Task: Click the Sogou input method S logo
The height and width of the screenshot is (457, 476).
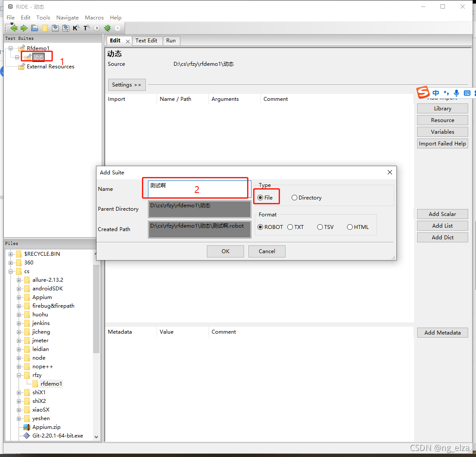Action: point(423,92)
